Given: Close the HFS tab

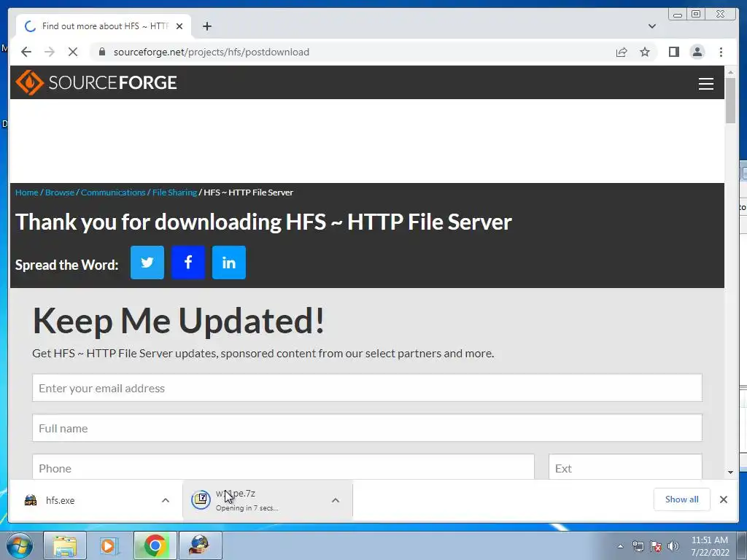Looking at the screenshot, I should click(179, 26).
